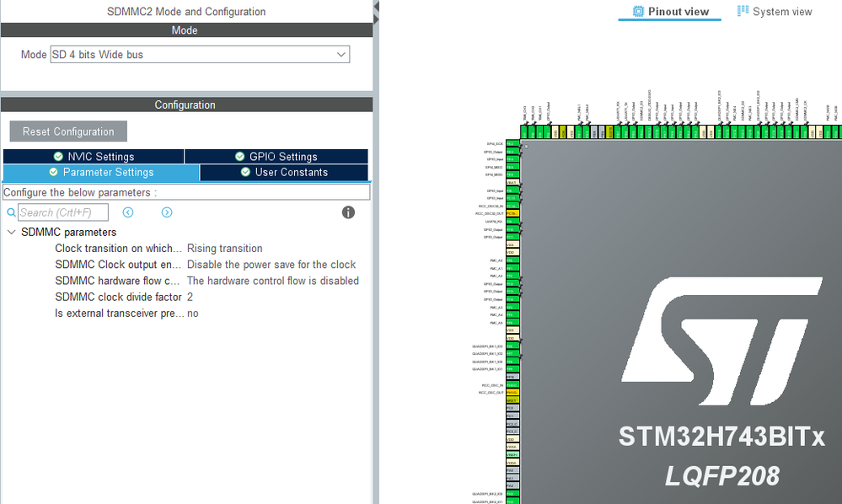Image resolution: width=842 pixels, height=504 pixels.
Task: Open the User Constants tab
Action: (284, 172)
